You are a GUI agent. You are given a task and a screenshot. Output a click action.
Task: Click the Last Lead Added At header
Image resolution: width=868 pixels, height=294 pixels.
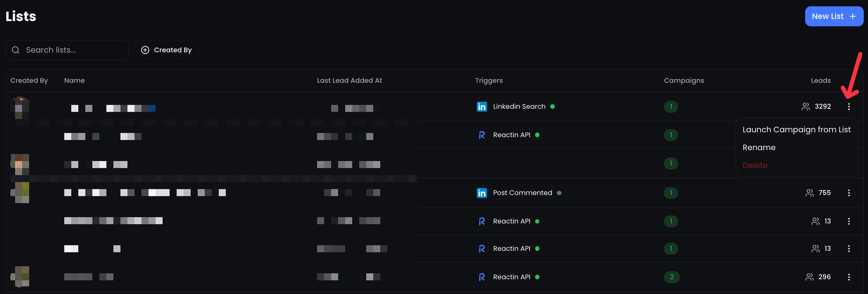(349, 81)
